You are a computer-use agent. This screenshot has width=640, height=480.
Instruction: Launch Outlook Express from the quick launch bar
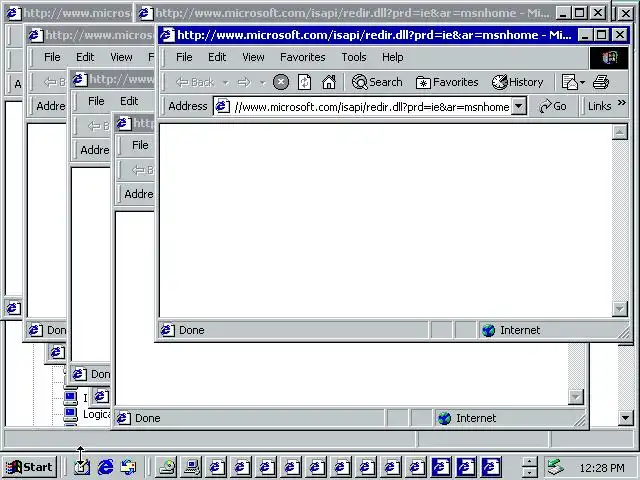tap(129, 467)
